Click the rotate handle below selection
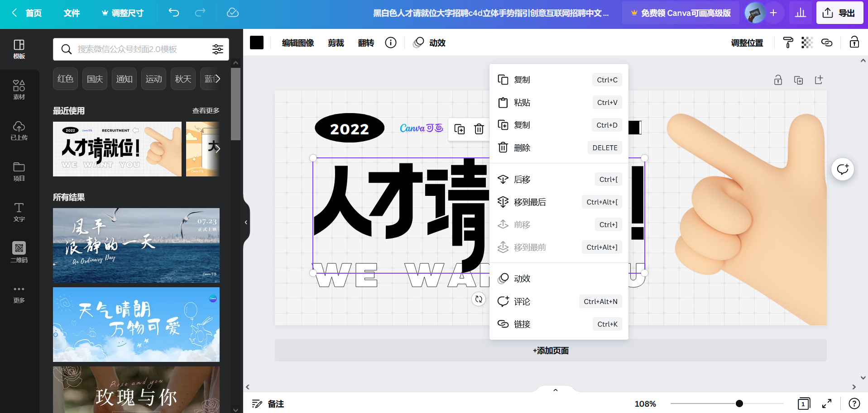The image size is (868, 413). (x=479, y=299)
